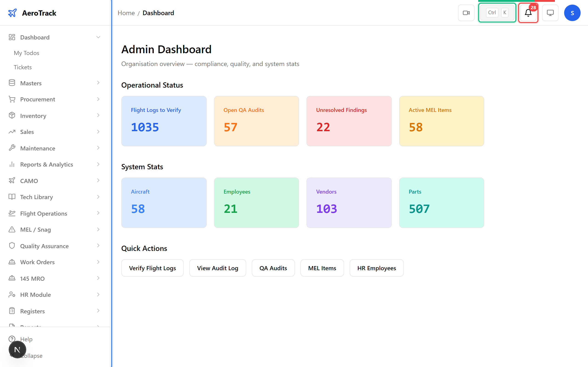Open Home via the breadcrumb link
Viewport: 588px width, 367px height.
point(126,13)
